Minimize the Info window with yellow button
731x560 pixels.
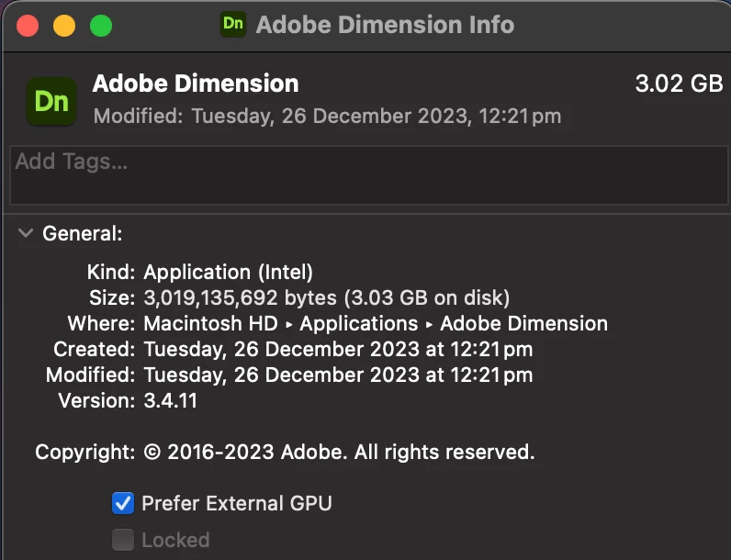[63, 25]
